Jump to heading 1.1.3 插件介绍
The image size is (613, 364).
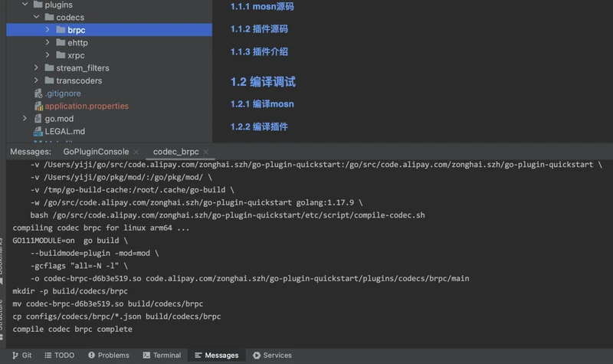click(x=259, y=51)
